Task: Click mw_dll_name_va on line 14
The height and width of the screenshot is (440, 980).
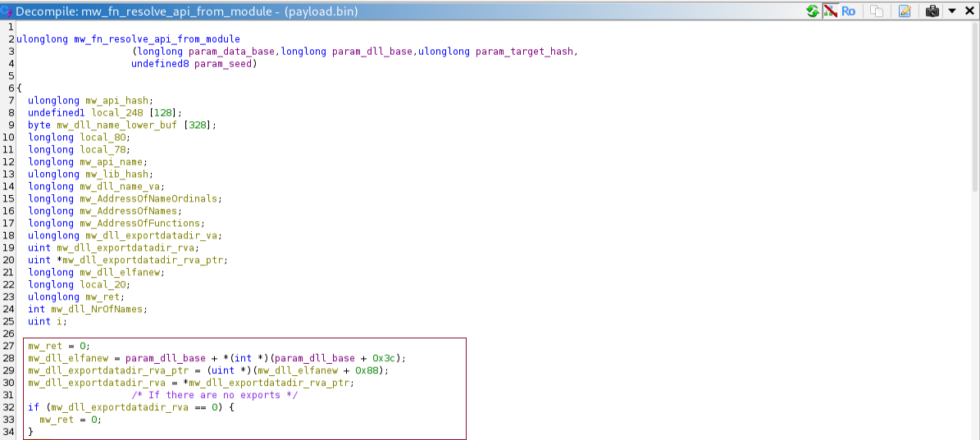Action: [120, 187]
